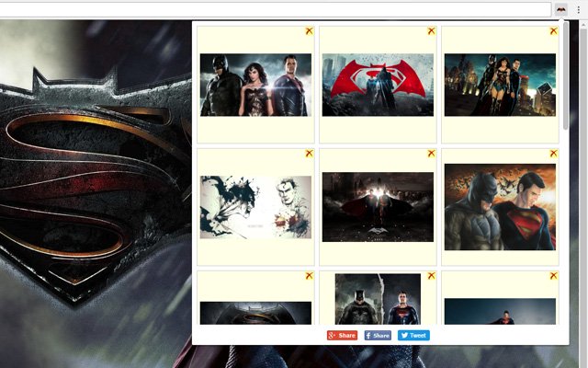
Task: Share on Google Plus
Action: tap(342, 335)
